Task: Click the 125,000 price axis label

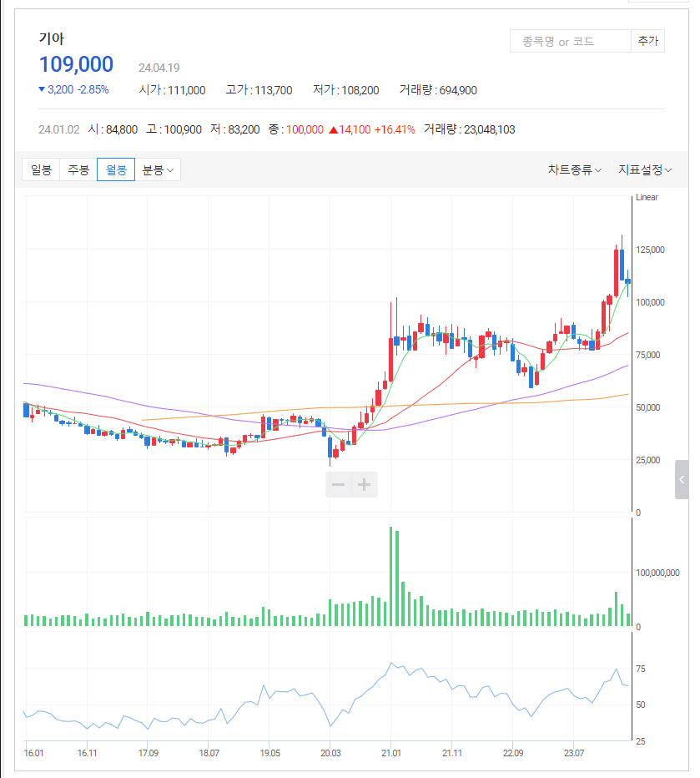Action: [650, 250]
